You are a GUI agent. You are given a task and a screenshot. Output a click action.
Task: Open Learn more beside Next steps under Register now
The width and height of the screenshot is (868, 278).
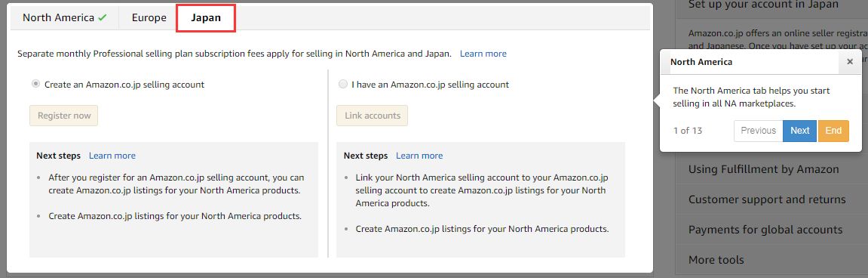point(112,156)
